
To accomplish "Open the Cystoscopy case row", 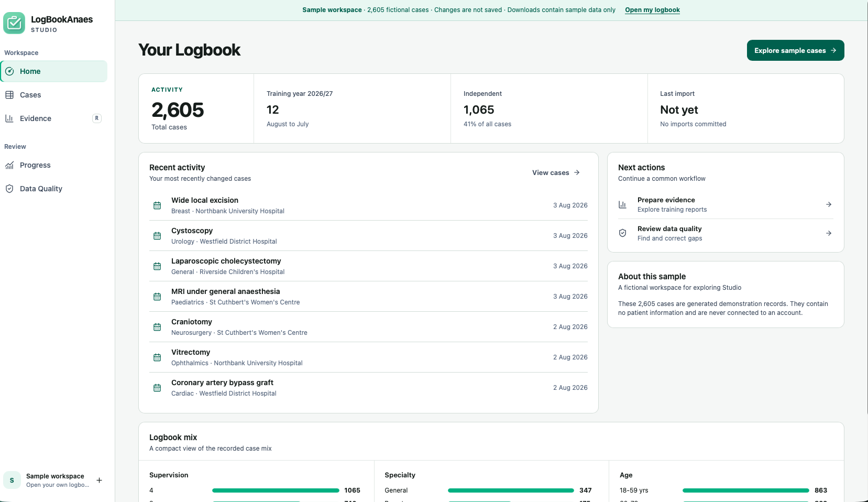I will pos(368,236).
